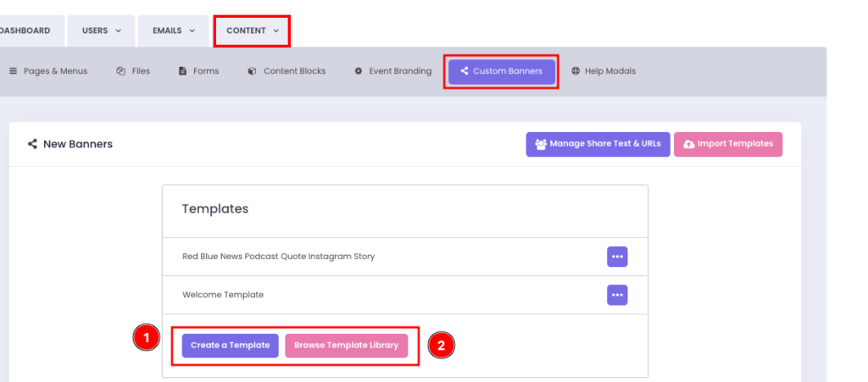Click the share icon beside New Banners
Screen dimensions: 868x382
(32, 144)
